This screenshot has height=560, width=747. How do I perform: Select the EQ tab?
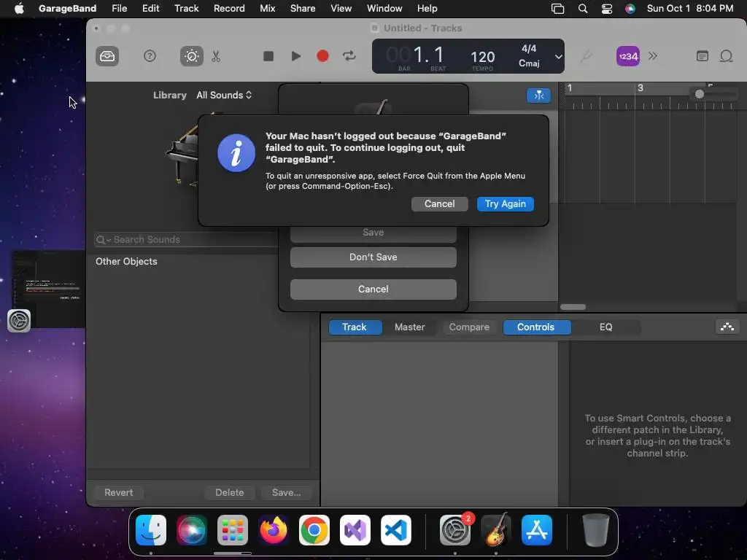click(605, 327)
